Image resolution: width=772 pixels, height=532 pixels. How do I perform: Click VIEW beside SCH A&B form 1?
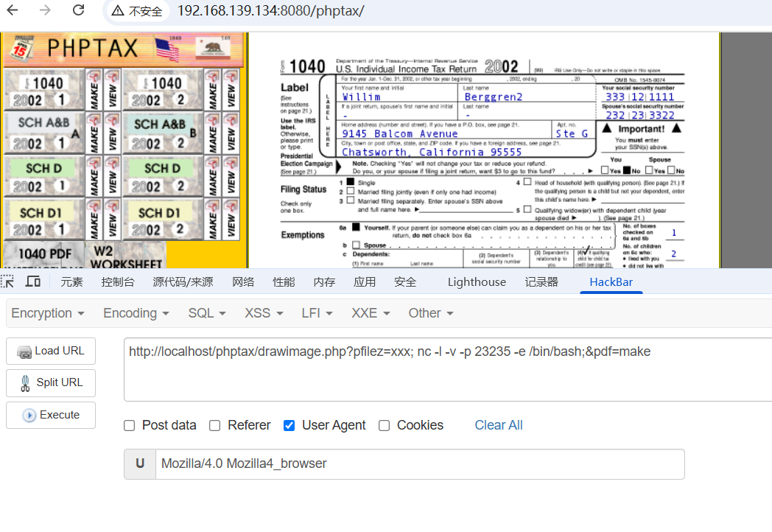112,133
